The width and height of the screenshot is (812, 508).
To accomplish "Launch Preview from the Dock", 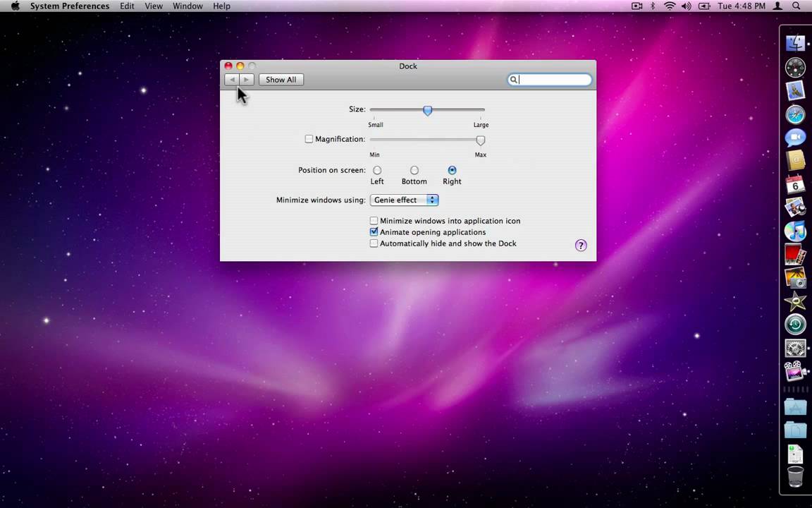I will 795,208.
